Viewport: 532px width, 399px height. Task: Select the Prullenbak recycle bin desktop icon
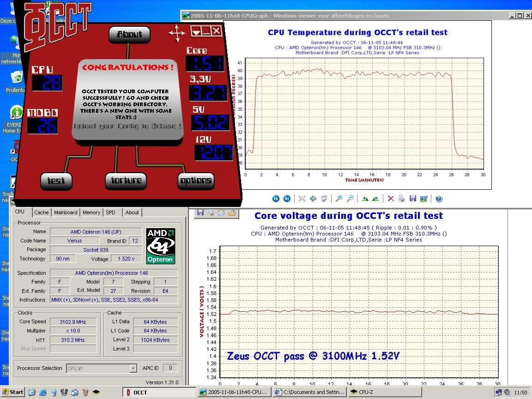(x=16, y=81)
